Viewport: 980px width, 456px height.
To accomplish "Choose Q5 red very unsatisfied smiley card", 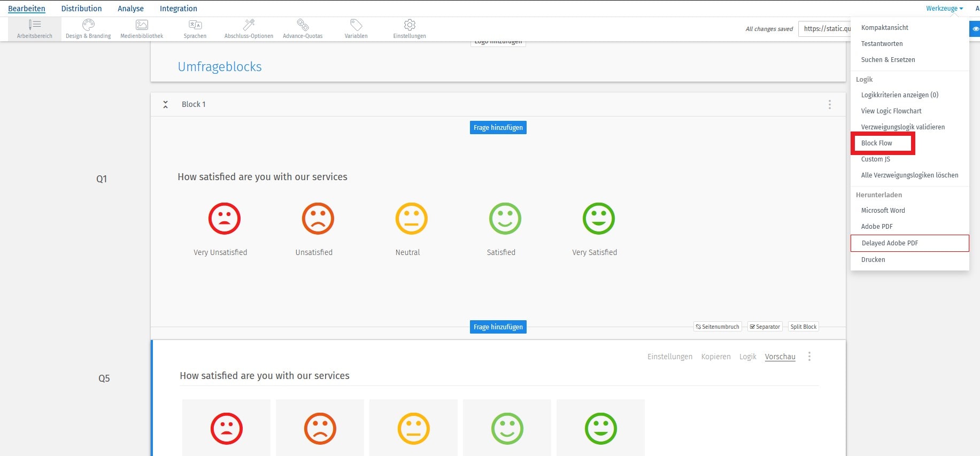I will tap(226, 428).
